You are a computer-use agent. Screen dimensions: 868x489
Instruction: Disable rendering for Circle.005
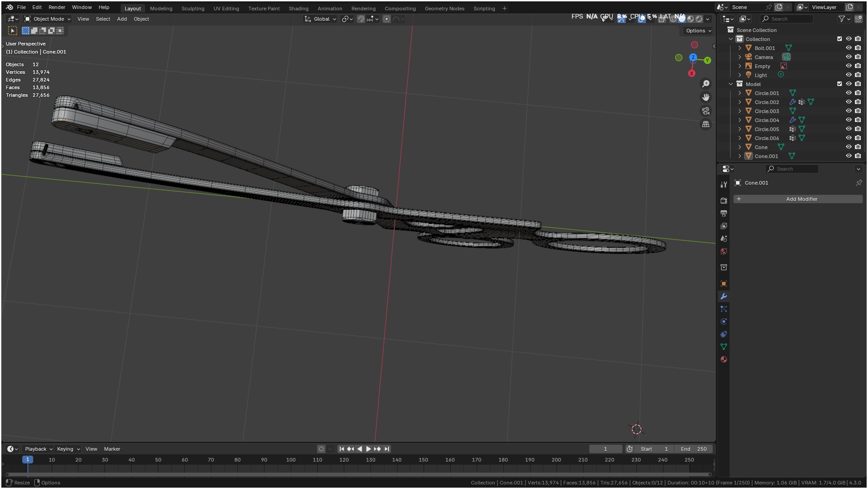tap(858, 129)
